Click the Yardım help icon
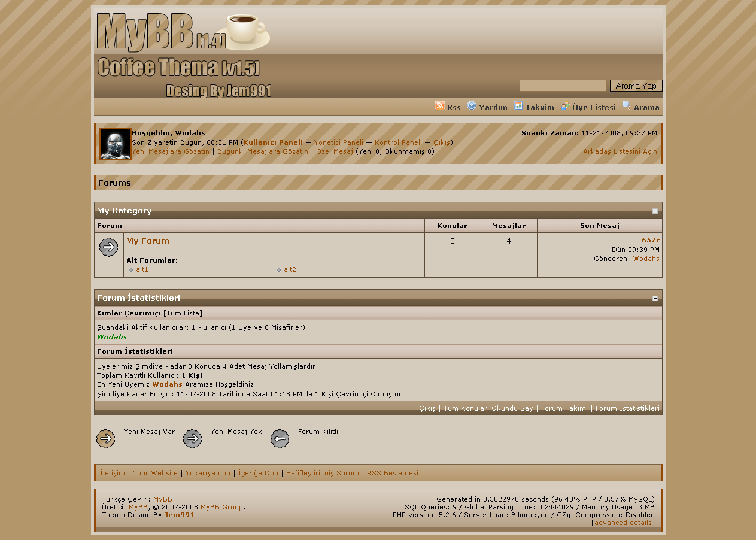The image size is (756, 540). point(472,106)
